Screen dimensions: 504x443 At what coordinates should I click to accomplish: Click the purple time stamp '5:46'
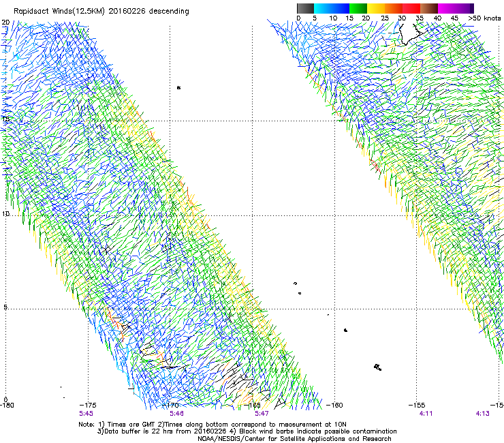click(x=177, y=414)
